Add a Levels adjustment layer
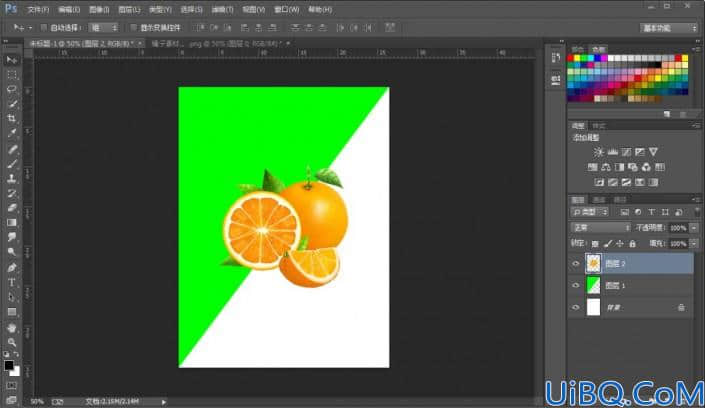Image resolution: width=705 pixels, height=408 pixels. tap(612, 152)
